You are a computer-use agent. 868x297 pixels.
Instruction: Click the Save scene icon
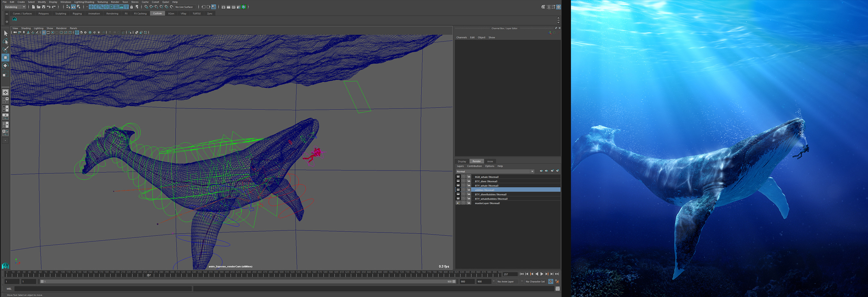point(43,7)
